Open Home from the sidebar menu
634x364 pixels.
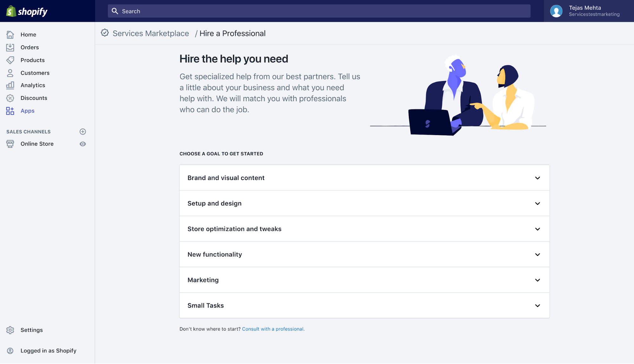click(x=28, y=34)
